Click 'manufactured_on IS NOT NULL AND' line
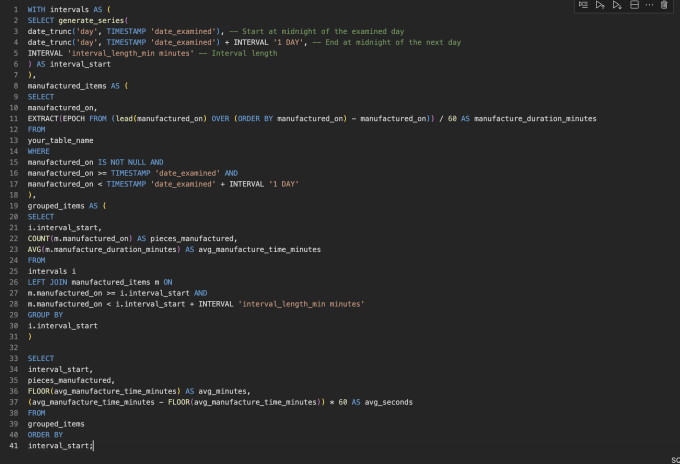 95,162
